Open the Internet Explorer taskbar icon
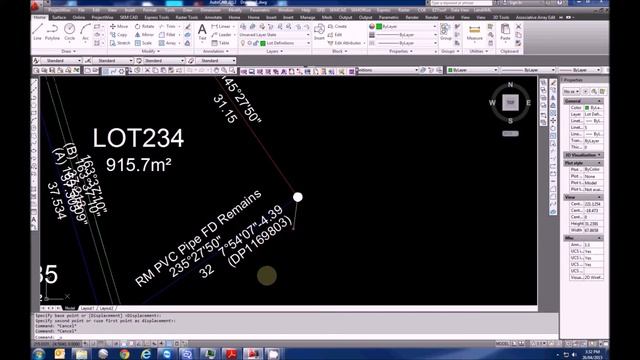The image size is (640, 360). 146,354
